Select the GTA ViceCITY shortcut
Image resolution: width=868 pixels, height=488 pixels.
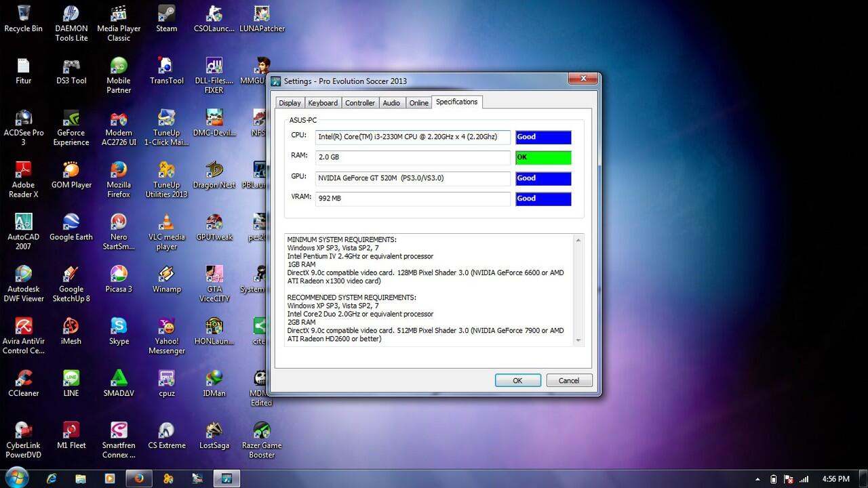coord(214,285)
